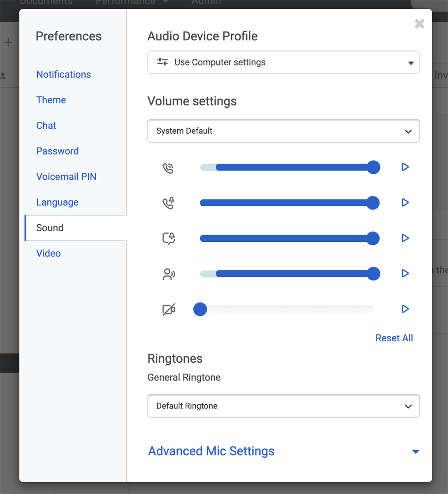Image resolution: width=448 pixels, height=494 pixels.
Task: Switch to the Notifications preferences tab
Action: coord(63,75)
